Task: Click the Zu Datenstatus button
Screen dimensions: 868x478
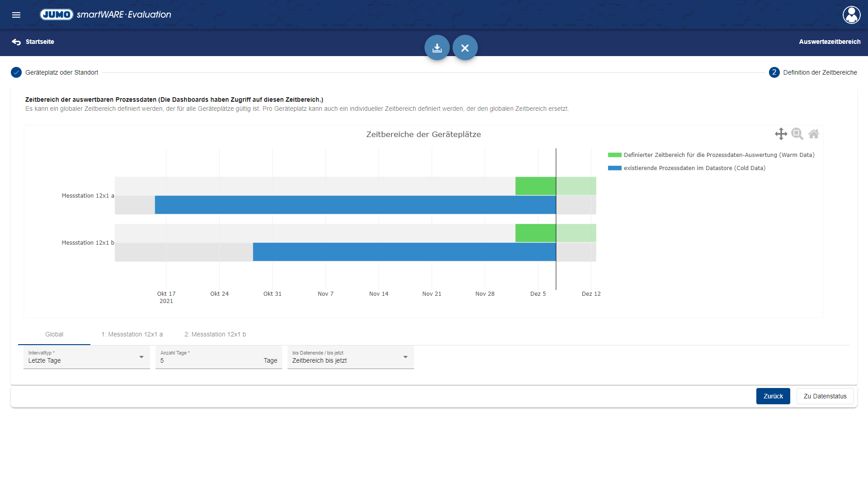Action: [x=825, y=396]
